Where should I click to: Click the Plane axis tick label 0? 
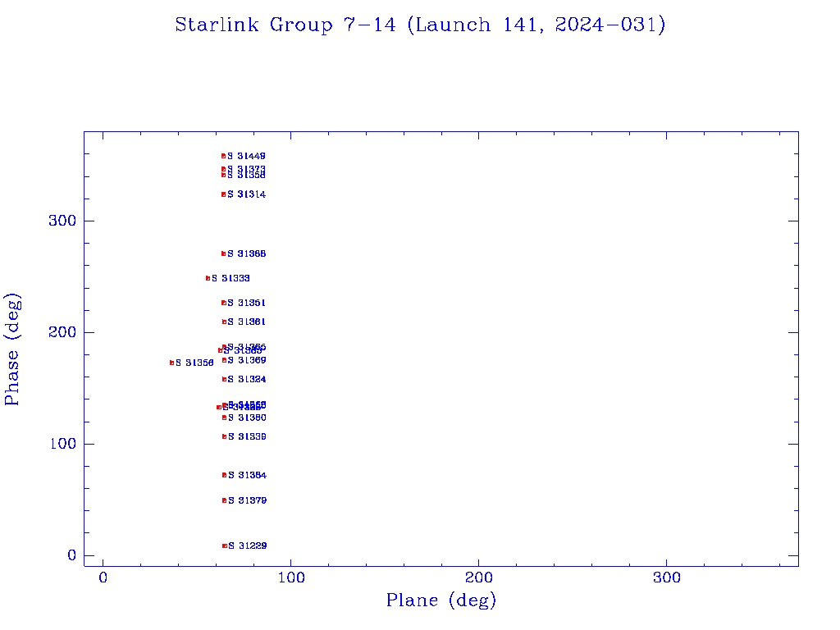[x=103, y=578]
